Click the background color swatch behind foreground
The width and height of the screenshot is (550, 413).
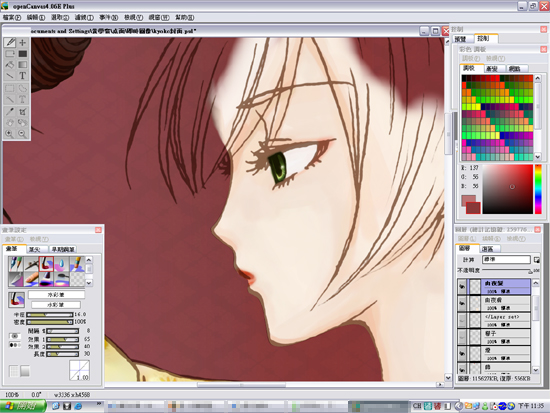(465, 200)
